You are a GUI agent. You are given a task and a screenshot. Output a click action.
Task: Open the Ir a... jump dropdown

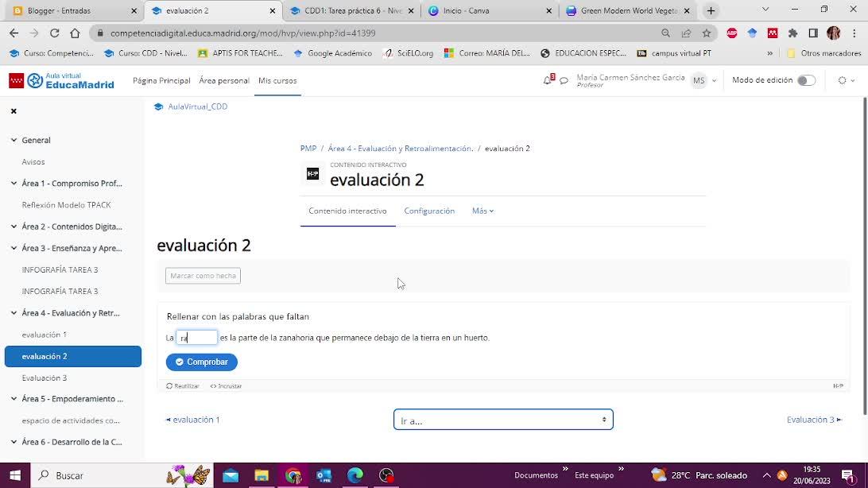[x=503, y=420]
